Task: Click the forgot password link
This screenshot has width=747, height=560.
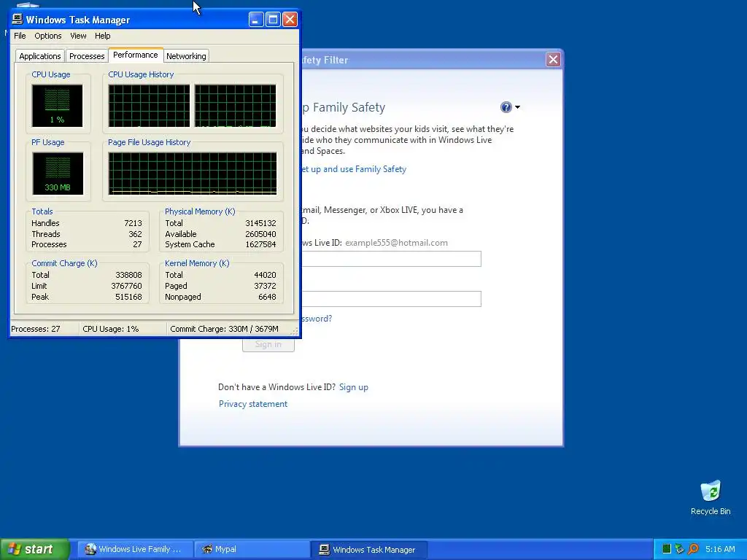Action: [317, 319]
